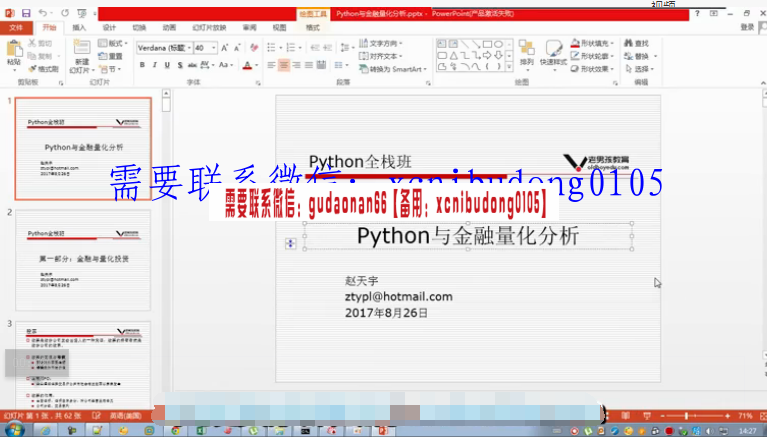Viewport: 767px width, 437px height.
Task: Click 复制 (Copy) in the clipboard group
Action: coord(40,56)
